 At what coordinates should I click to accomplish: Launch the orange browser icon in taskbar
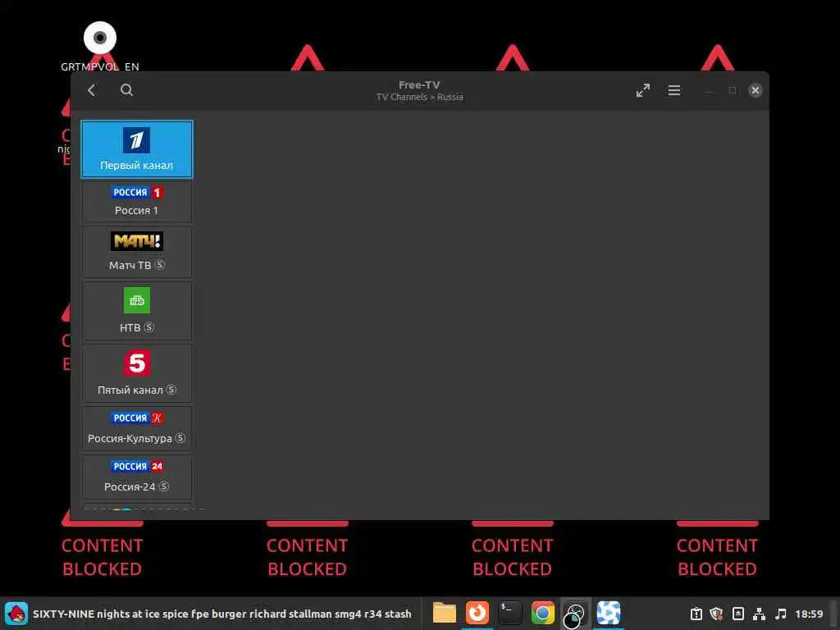(477, 613)
